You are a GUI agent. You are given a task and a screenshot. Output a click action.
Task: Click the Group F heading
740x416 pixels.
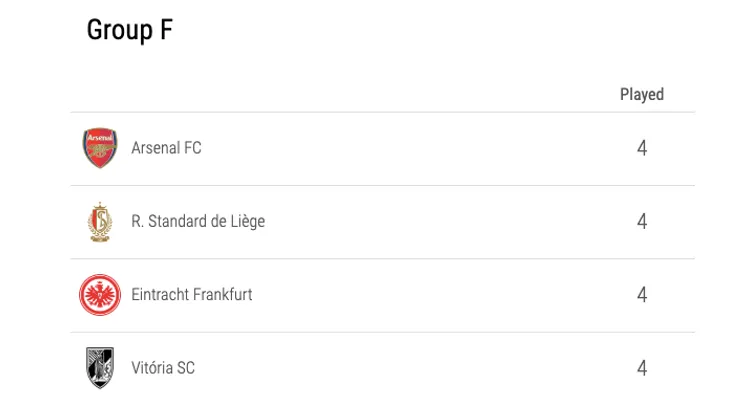point(130,30)
